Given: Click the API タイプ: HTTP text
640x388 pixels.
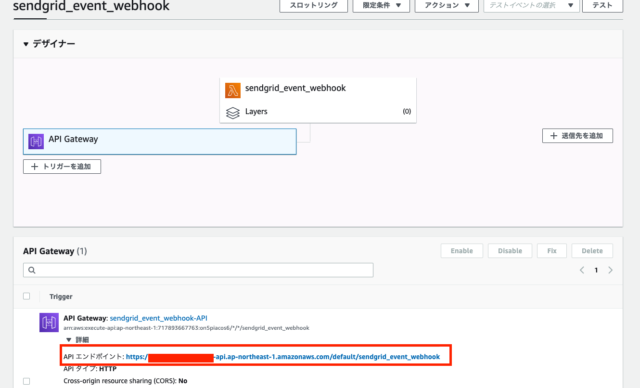Looking at the screenshot, I should tap(90, 369).
